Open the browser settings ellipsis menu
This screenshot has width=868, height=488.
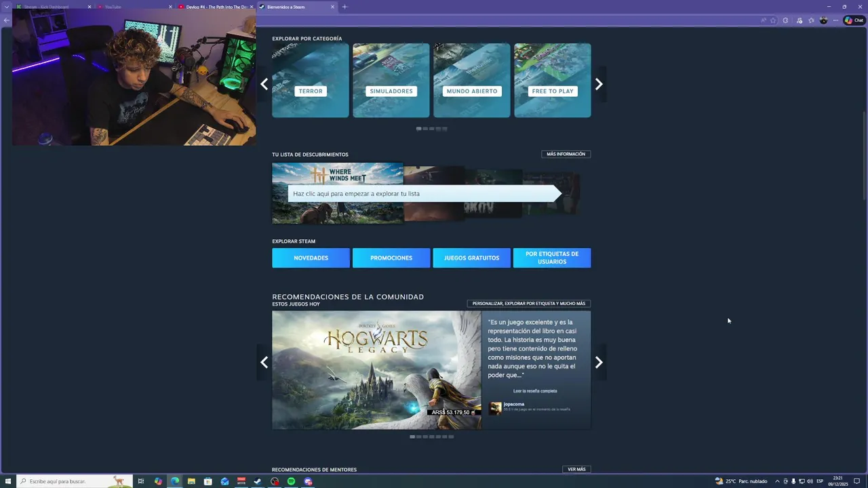pyautogui.click(x=835, y=20)
